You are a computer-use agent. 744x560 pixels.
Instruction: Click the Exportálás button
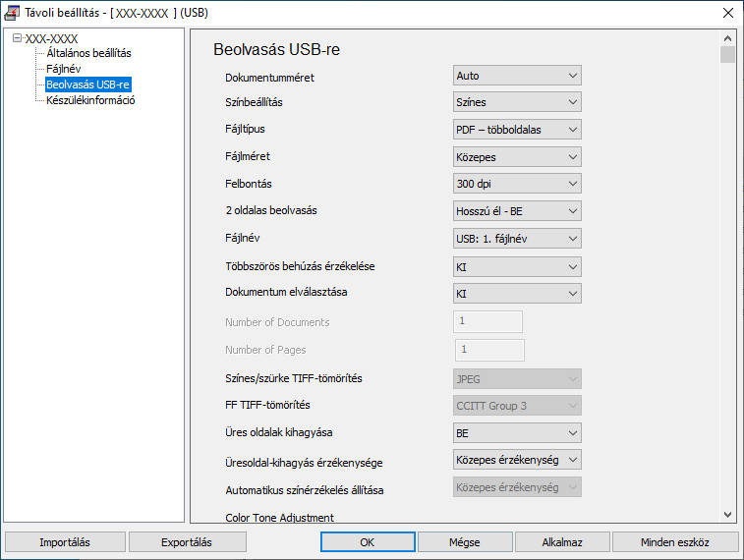click(188, 542)
